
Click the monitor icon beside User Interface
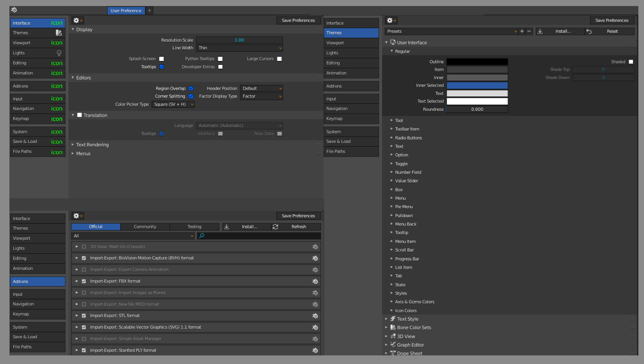pyautogui.click(x=393, y=42)
